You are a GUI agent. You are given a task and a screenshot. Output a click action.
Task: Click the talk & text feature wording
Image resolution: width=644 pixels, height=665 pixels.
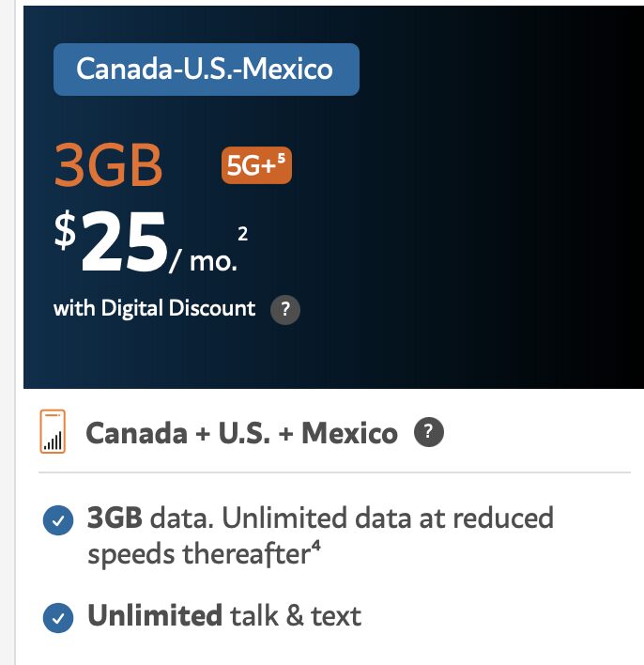click(296, 616)
